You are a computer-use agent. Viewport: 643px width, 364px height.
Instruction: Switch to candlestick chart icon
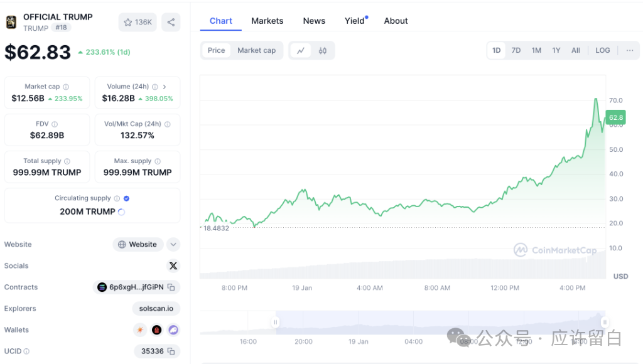(x=323, y=50)
